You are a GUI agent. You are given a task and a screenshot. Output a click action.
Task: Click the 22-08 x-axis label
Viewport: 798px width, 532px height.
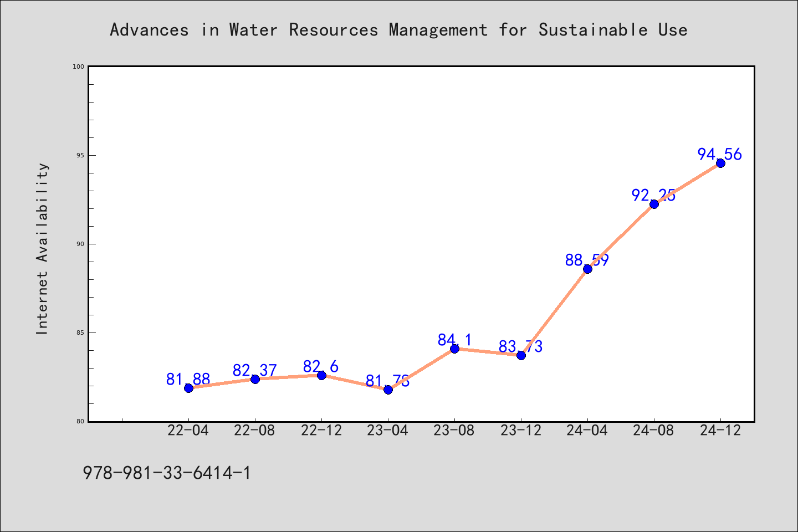pyautogui.click(x=255, y=431)
